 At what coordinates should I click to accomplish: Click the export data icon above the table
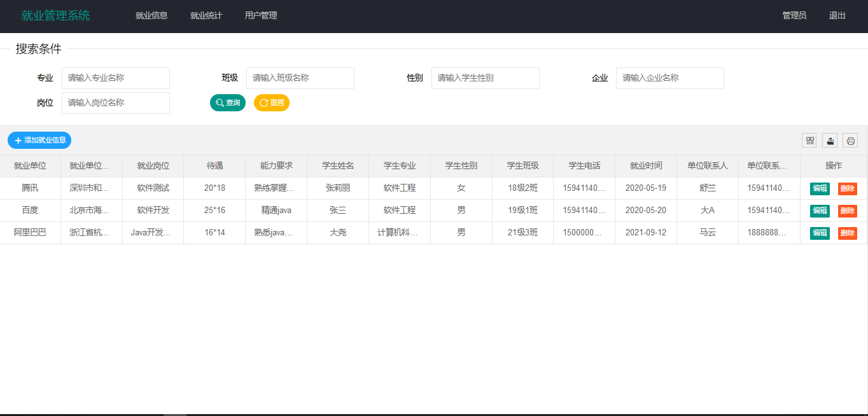coord(830,140)
